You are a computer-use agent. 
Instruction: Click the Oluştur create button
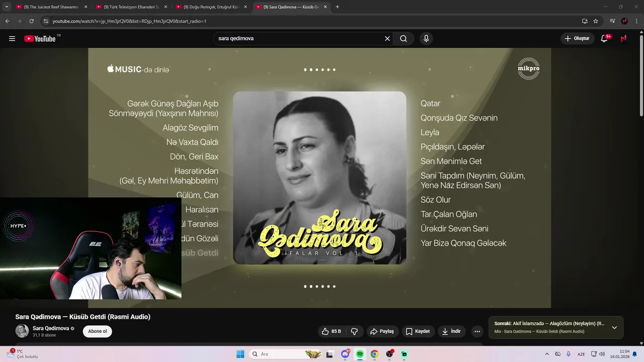click(578, 39)
